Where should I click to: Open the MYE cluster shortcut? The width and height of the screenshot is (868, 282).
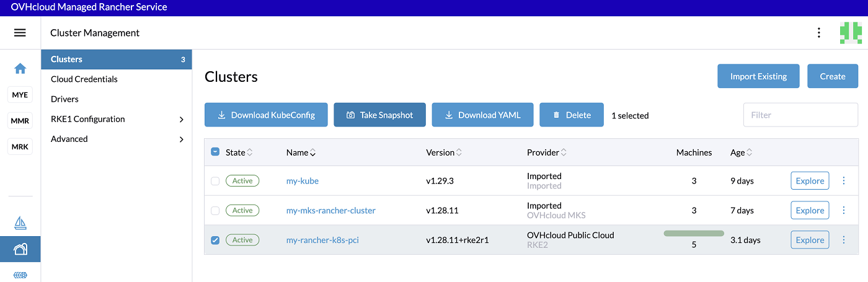click(20, 95)
